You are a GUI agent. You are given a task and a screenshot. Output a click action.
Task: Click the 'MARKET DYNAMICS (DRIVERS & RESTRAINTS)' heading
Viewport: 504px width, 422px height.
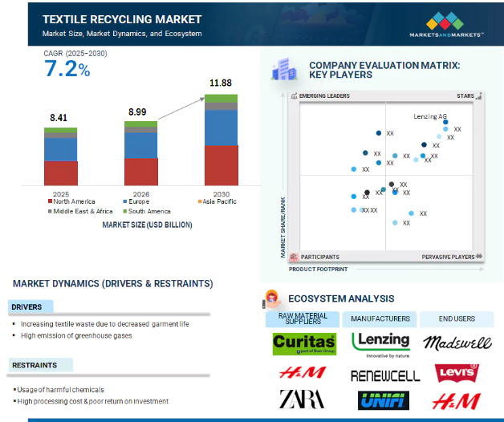[113, 283]
